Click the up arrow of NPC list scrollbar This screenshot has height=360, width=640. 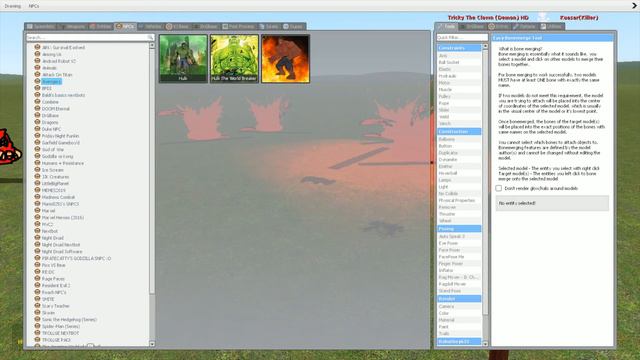[152, 46]
